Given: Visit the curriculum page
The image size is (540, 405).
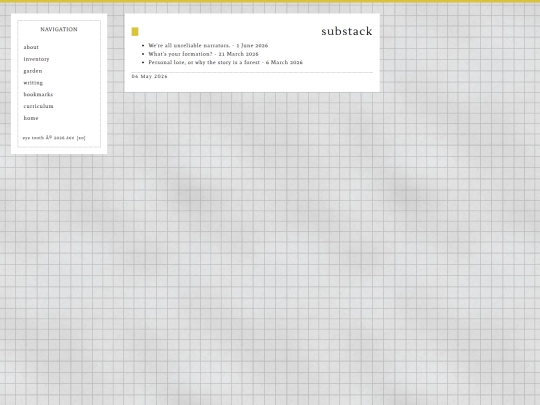Looking at the screenshot, I should tap(39, 106).
